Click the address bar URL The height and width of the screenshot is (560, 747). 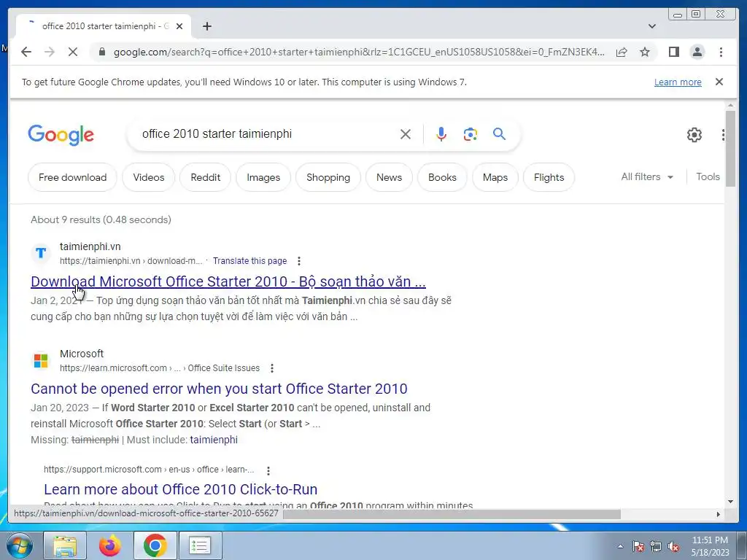point(359,52)
